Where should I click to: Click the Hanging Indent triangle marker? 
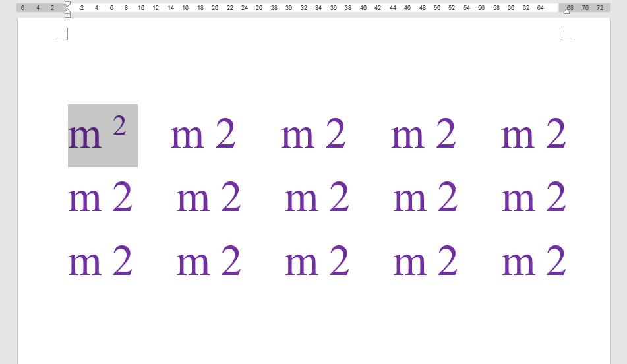tap(67, 10)
